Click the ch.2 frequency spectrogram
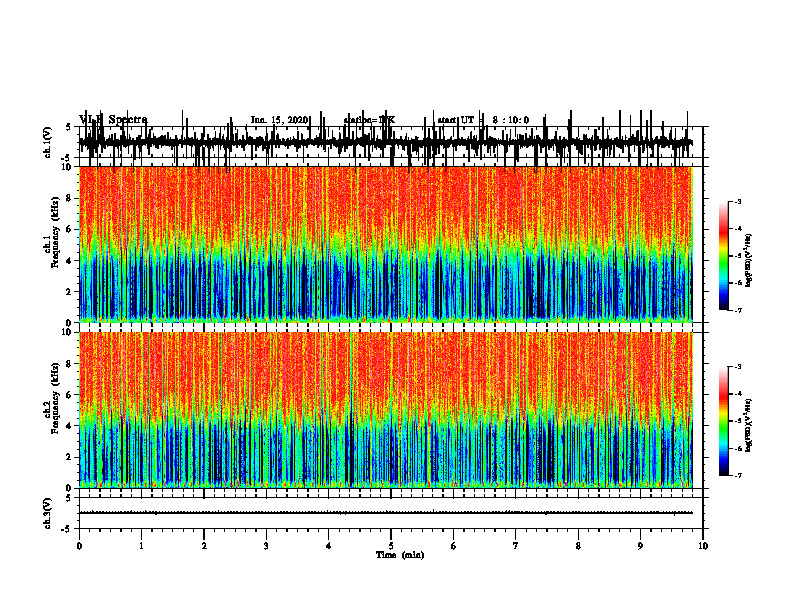The width and height of the screenshot is (792, 612). (385, 410)
